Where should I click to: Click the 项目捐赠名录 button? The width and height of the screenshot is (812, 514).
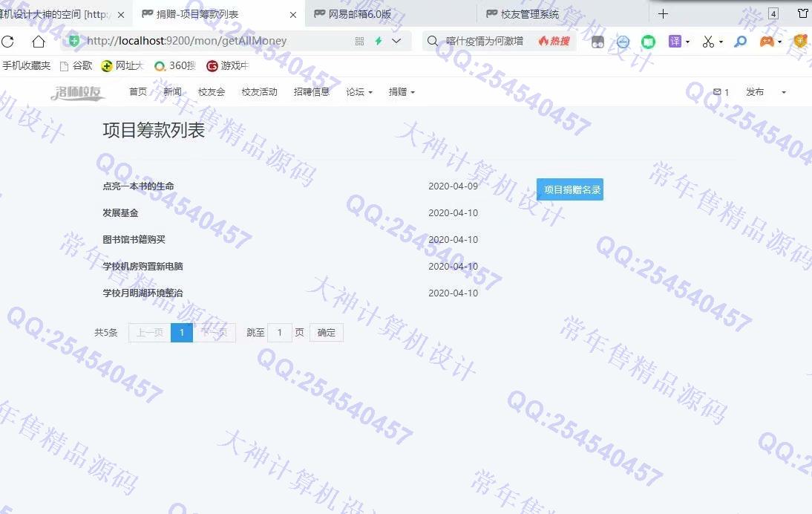coord(569,189)
